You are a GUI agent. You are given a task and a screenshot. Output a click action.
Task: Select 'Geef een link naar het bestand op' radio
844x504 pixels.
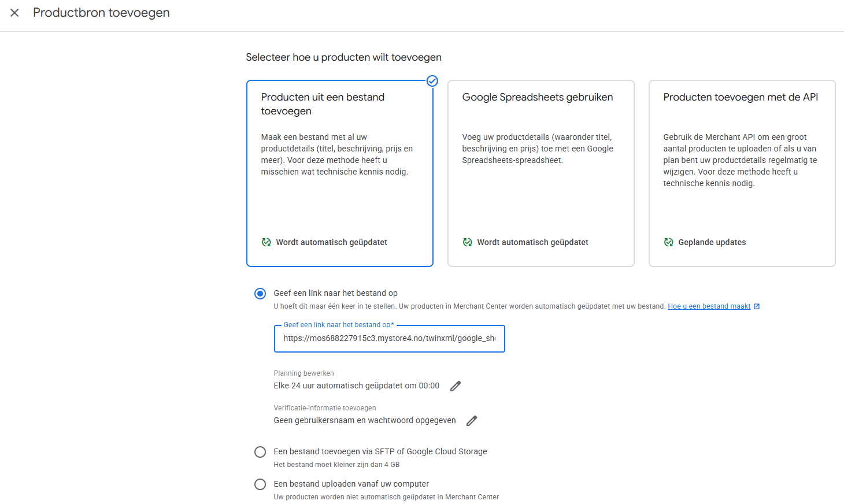260,294
